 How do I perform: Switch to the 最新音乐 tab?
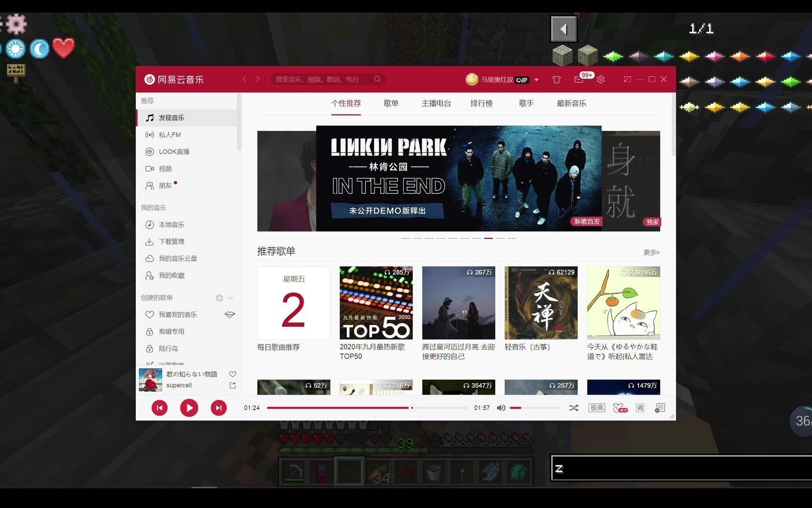point(571,103)
